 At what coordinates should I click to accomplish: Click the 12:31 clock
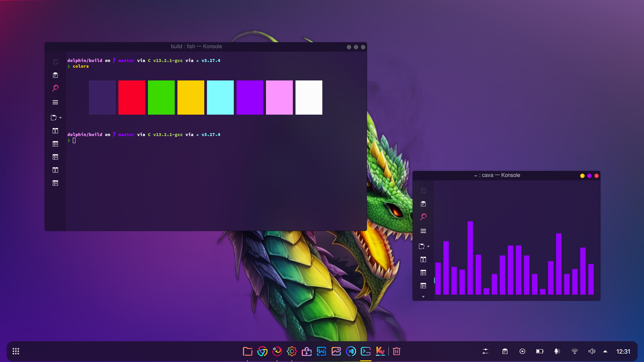623,351
